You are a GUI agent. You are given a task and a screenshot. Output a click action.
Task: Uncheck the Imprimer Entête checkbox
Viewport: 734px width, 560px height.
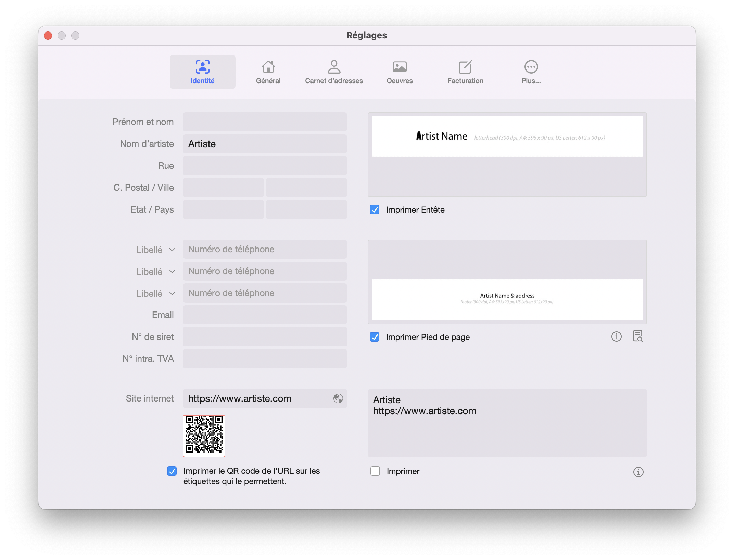pos(375,210)
